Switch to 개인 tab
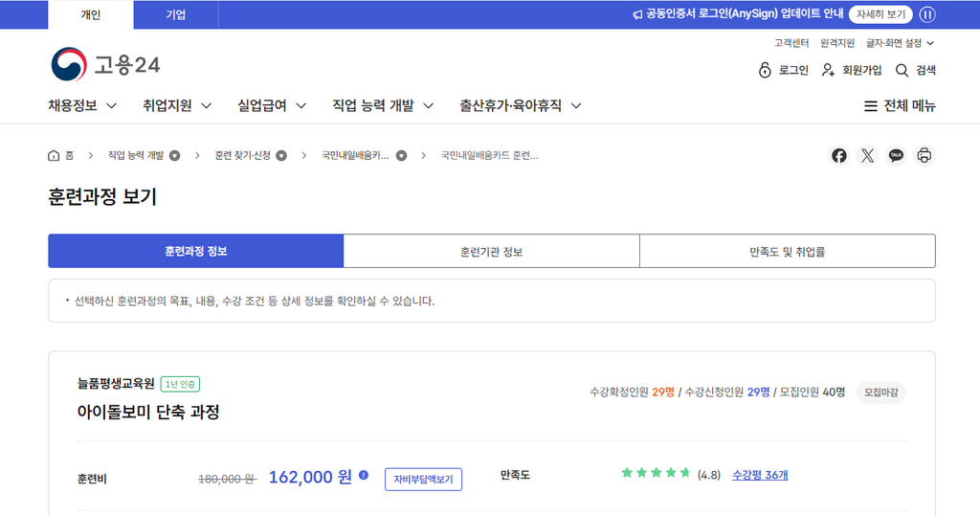 click(91, 15)
